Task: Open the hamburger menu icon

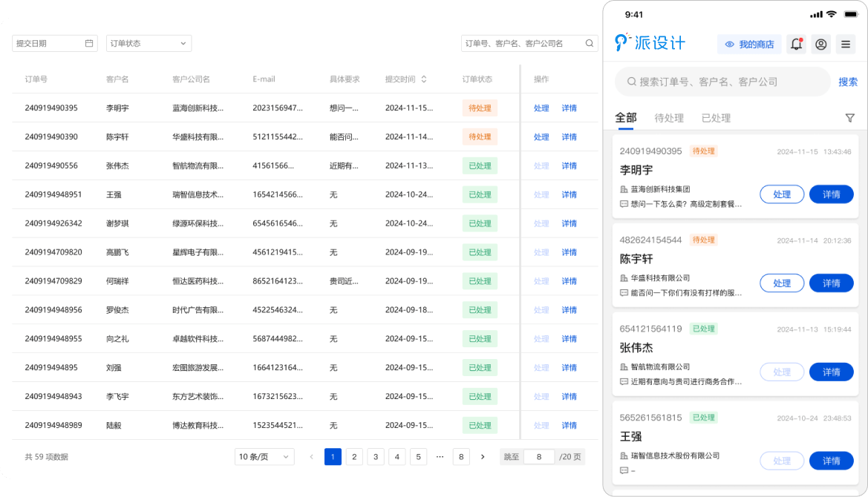Action: [x=845, y=45]
